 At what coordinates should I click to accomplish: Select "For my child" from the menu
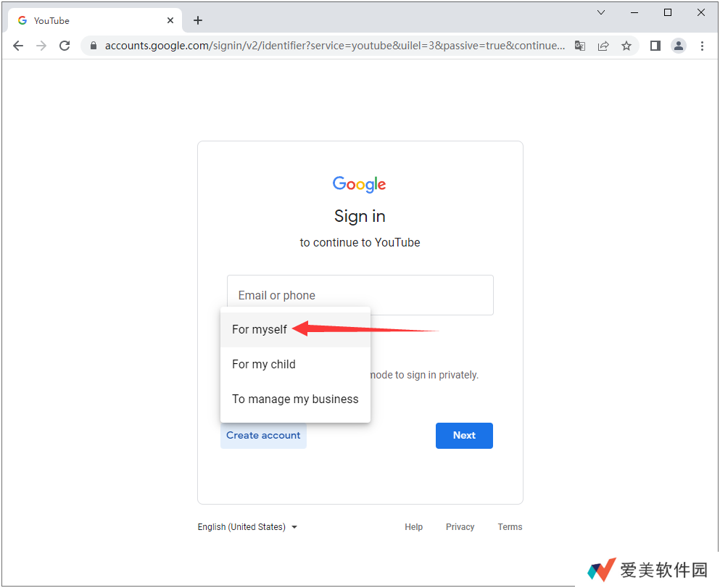click(264, 365)
